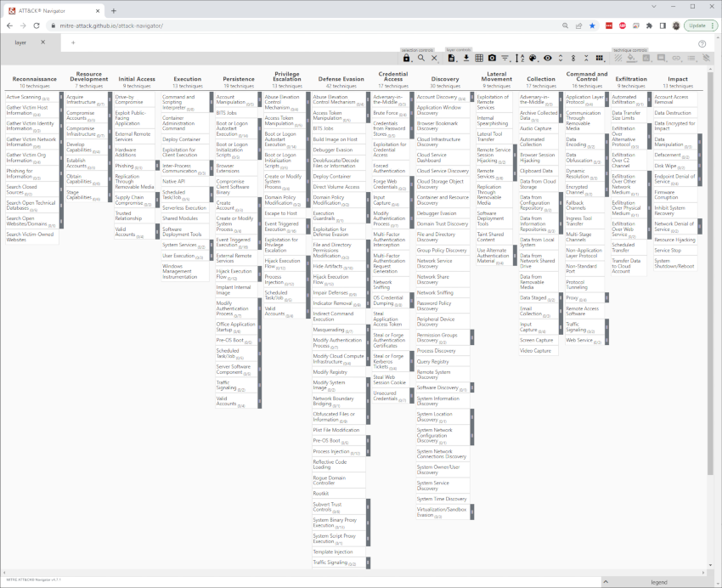Expand Phishing sub-techniques sidebar handle
722x588 pixels.
157,166
